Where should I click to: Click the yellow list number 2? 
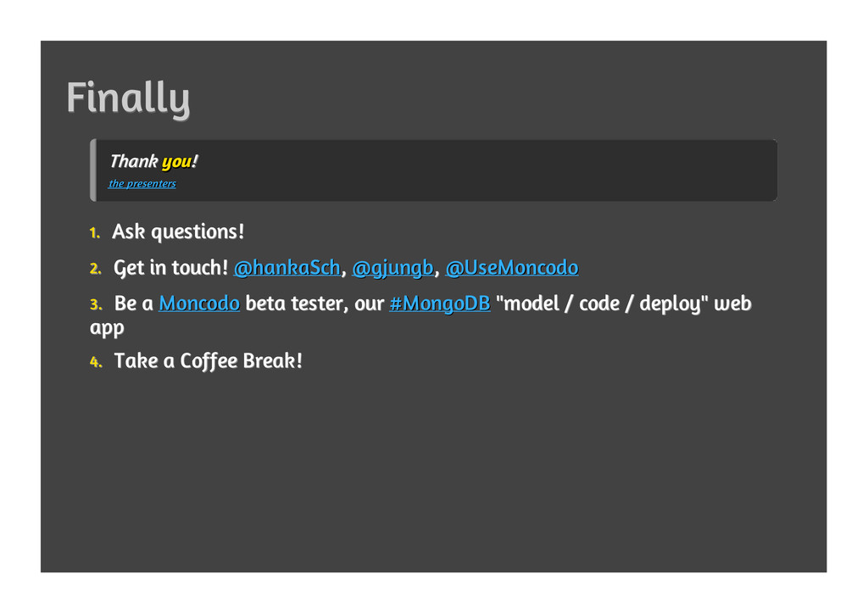coord(95,269)
